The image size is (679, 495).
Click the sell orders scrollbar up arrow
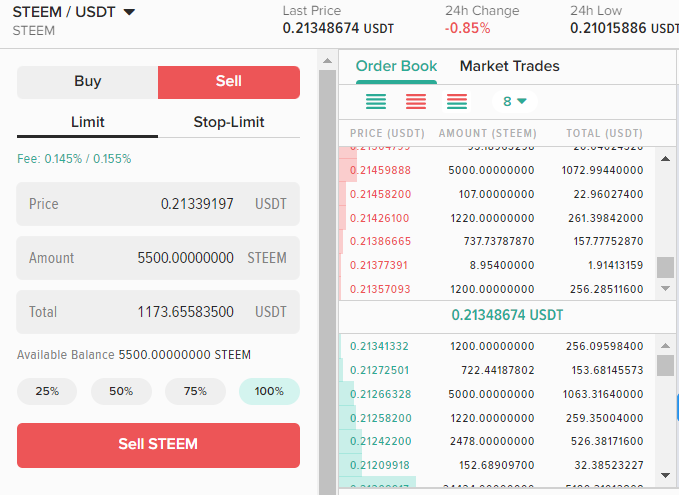coord(666,159)
